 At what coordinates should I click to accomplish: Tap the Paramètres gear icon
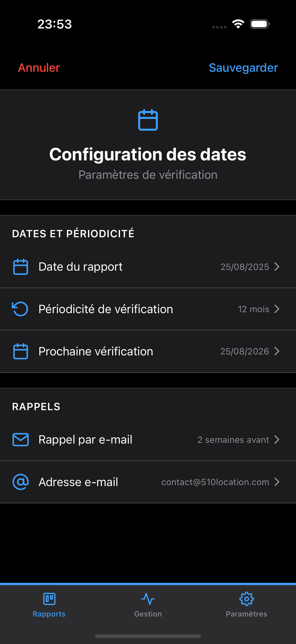[x=246, y=599]
